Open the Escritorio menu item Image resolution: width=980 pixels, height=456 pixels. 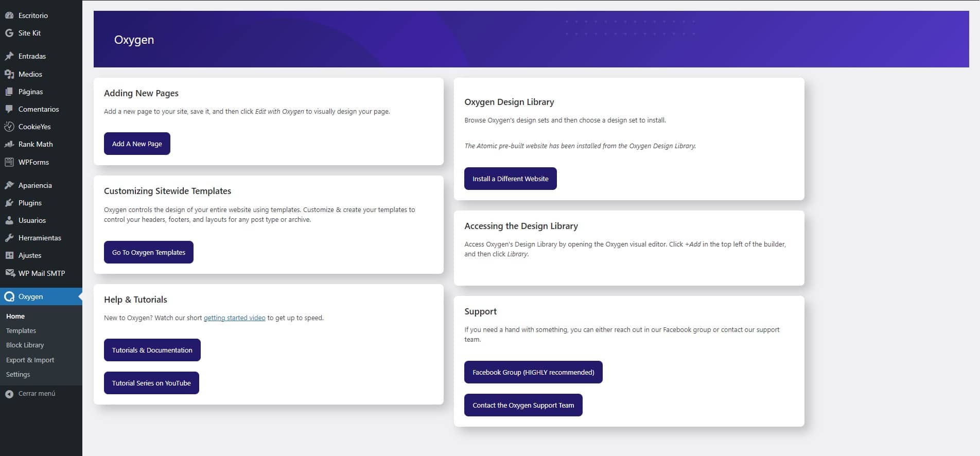(41, 15)
